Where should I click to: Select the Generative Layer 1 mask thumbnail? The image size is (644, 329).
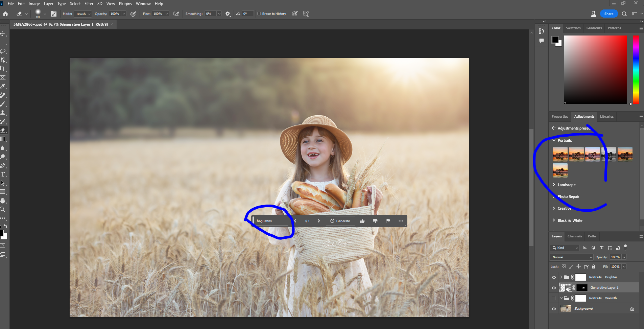tap(582, 288)
